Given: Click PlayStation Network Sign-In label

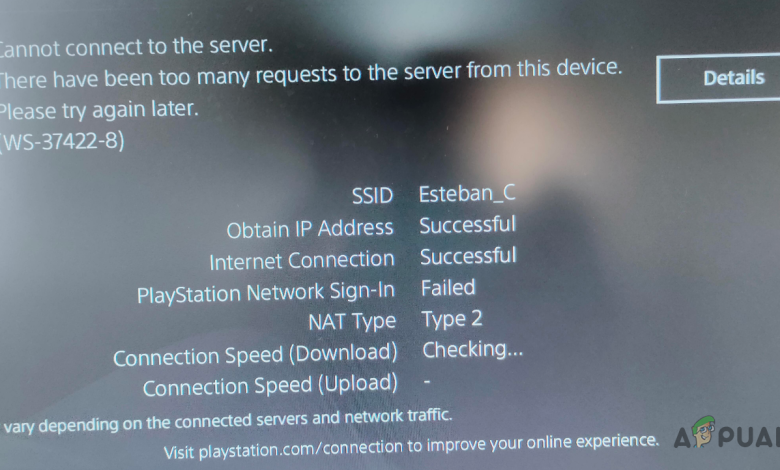Looking at the screenshot, I should (x=266, y=292).
